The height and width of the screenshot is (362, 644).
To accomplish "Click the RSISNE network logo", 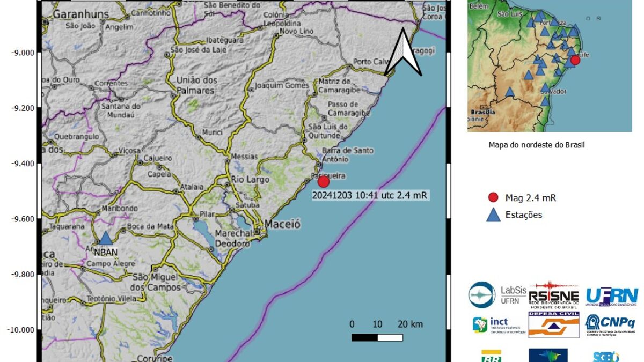I will pos(554,295).
